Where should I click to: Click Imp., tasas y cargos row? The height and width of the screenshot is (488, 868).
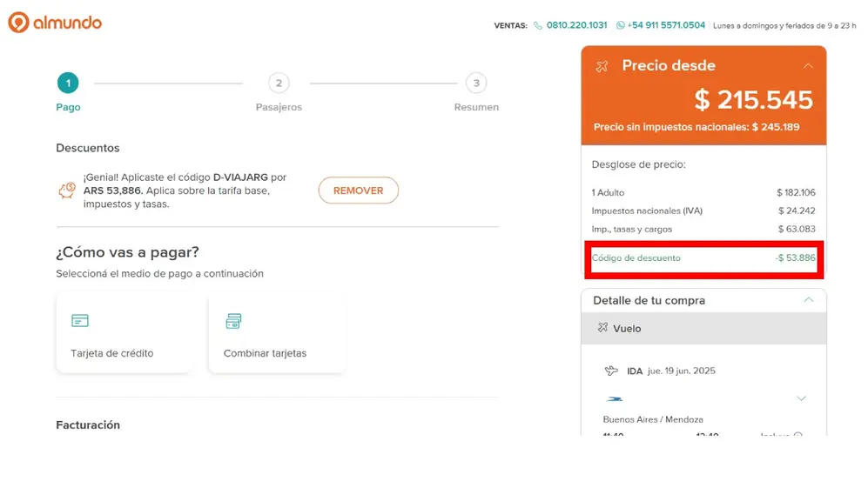pos(703,229)
